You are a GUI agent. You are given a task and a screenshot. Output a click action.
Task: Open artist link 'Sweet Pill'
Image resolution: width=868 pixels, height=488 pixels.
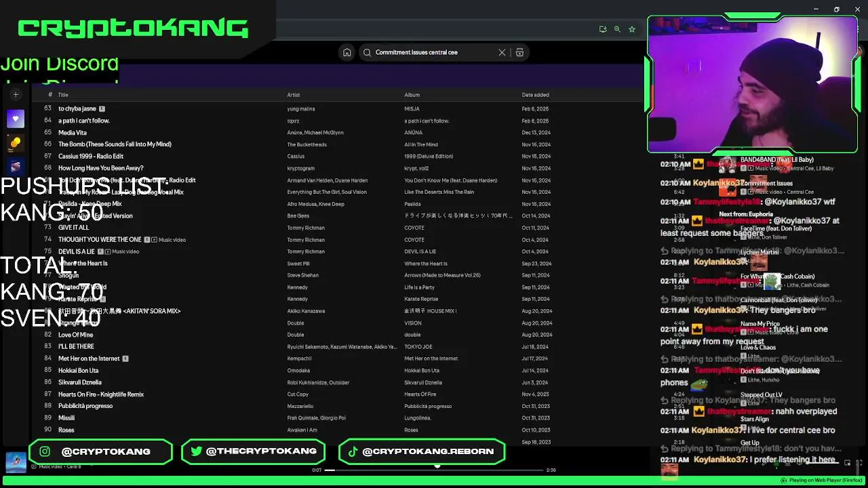[298, 264]
